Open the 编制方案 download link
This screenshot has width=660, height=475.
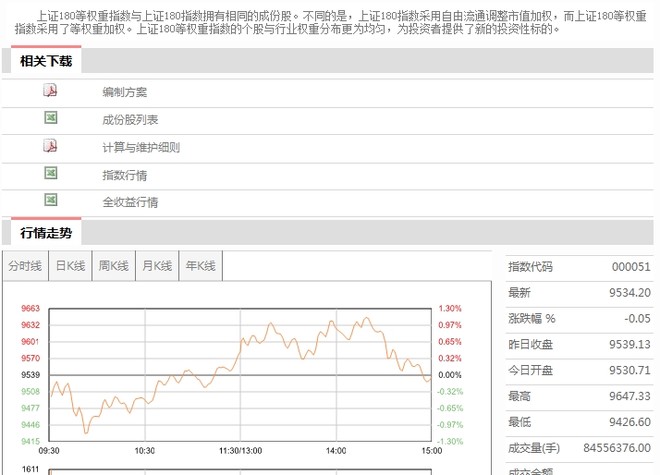click(125, 92)
